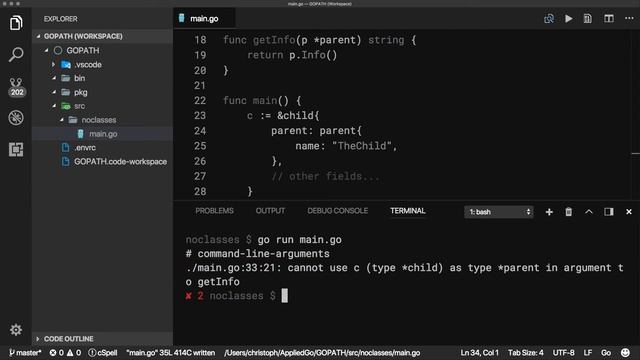Send feedback via smiley face icon
Screen dimensions: 640x360
(x=625, y=353)
